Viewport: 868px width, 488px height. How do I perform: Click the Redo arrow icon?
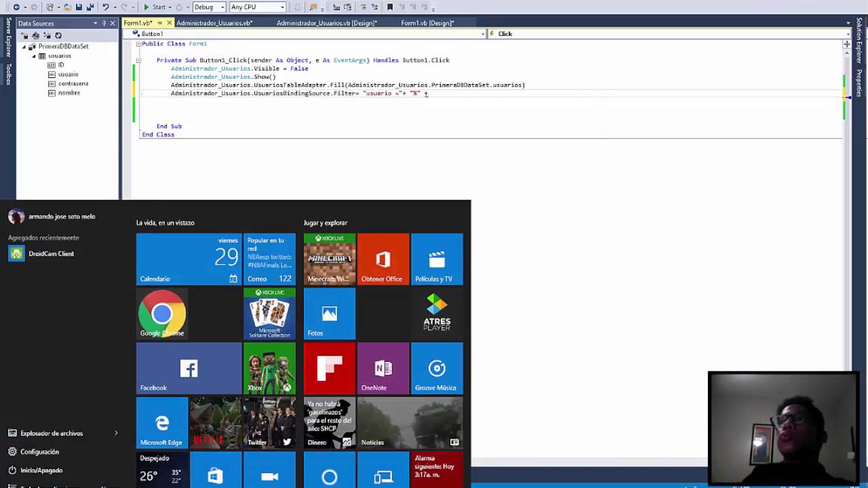pos(123,7)
